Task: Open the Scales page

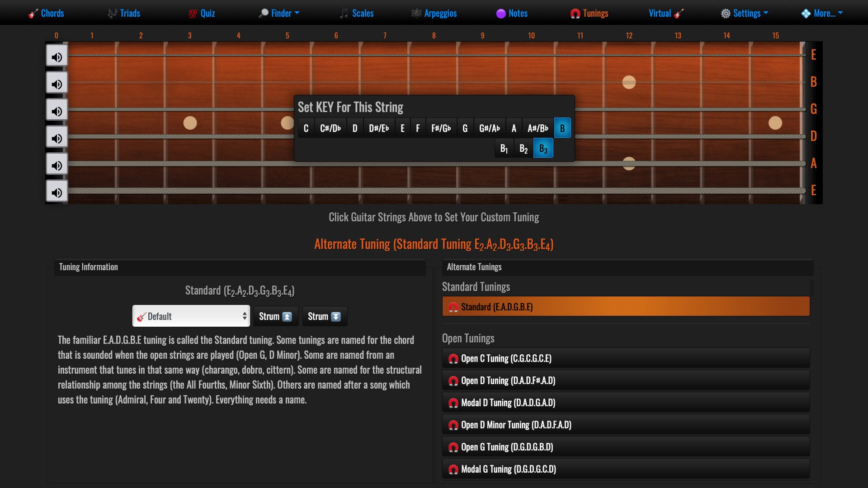Action: tap(357, 13)
